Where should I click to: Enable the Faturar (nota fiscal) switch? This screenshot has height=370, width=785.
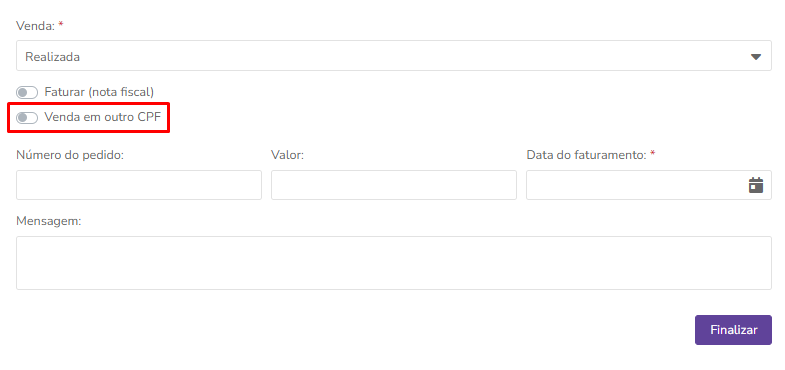click(27, 93)
